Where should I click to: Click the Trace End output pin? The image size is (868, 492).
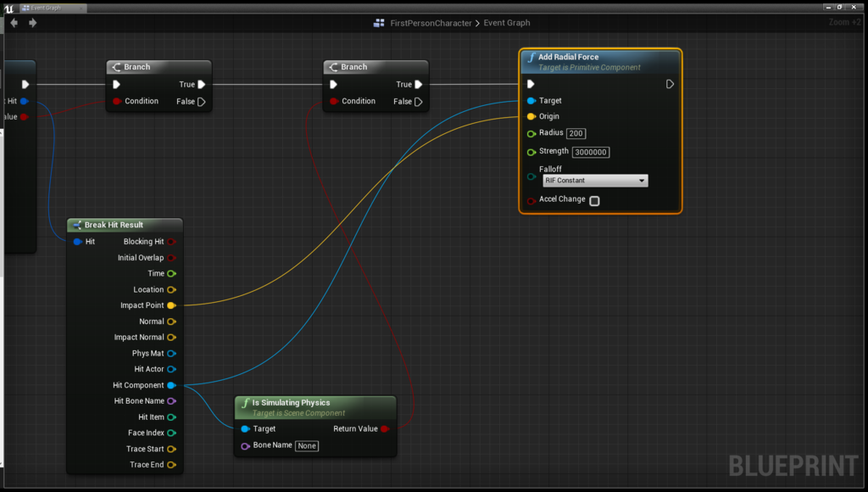tap(171, 465)
